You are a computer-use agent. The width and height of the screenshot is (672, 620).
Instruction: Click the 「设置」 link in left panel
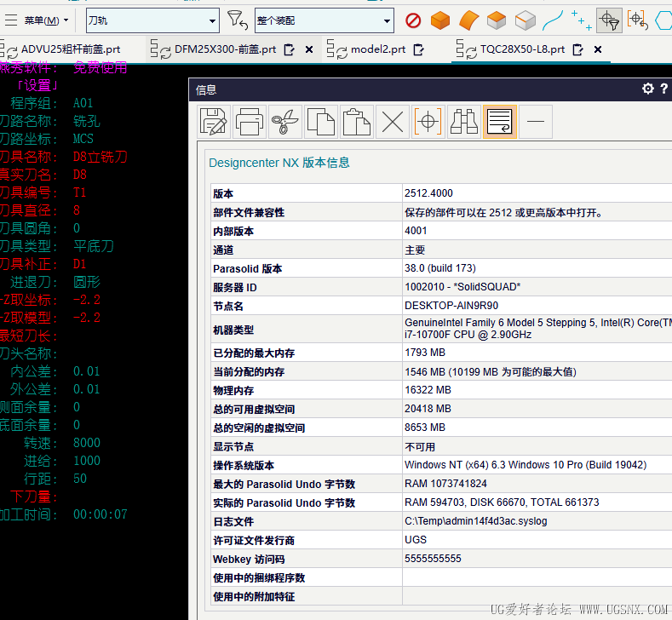pyautogui.click(x=37, y=85)
